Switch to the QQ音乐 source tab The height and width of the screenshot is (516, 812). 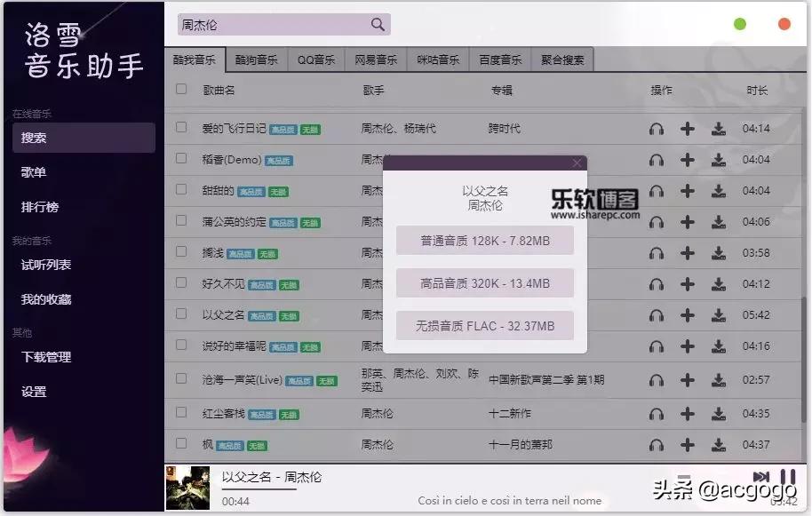317,59
